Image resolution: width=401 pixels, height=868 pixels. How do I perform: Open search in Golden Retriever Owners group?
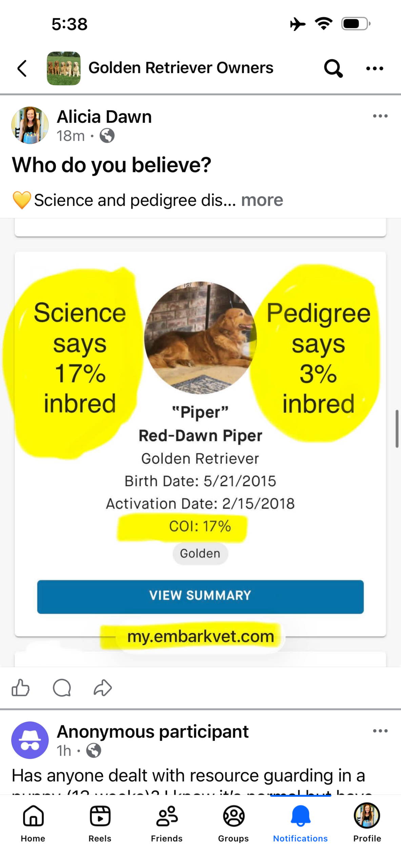click(333, 68)
